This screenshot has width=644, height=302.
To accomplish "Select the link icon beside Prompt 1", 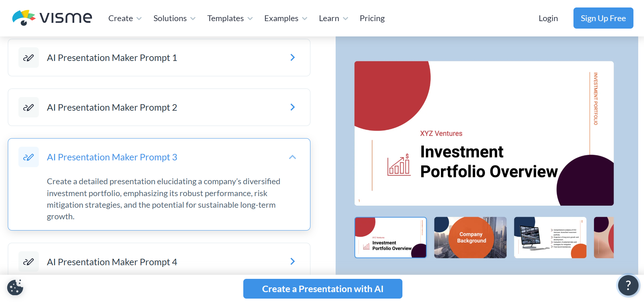I will click(29, 58).
